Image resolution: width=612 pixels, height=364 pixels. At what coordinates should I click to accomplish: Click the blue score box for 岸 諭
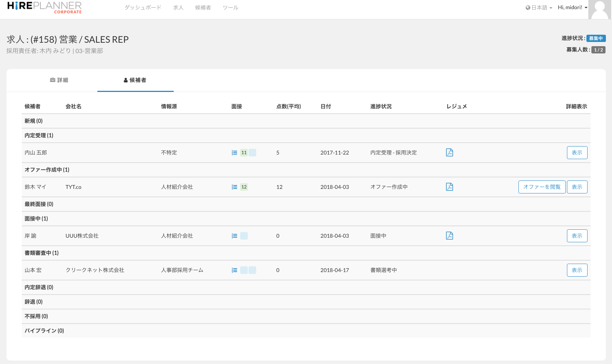pos(244,236)
